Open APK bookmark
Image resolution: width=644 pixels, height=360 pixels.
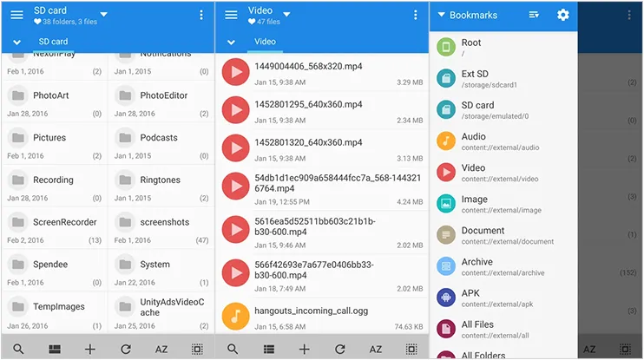point(503,298)
